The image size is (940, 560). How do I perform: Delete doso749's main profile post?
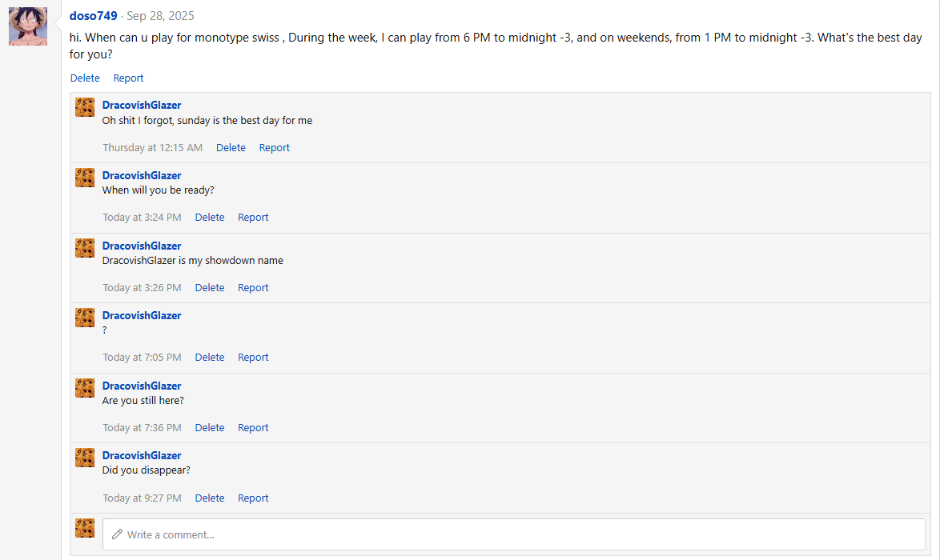pos(85,78)
